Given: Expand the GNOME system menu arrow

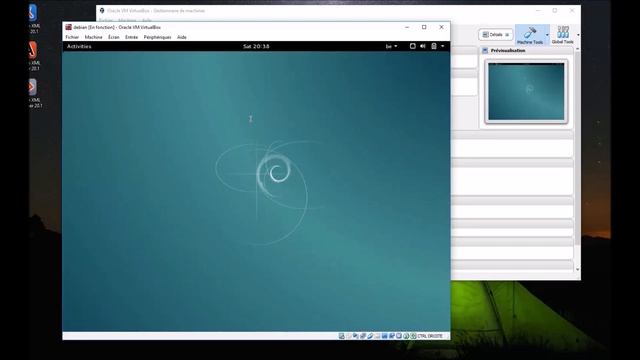Looking at the screenshot, I should 442,46.
